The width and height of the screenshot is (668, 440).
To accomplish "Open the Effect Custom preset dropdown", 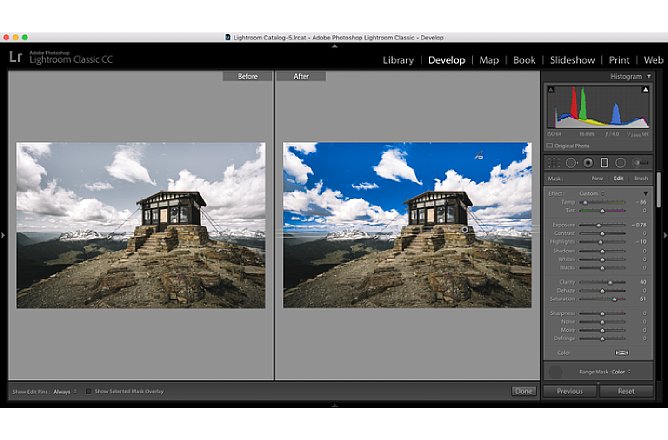I will pyautogui.click(x=591, y=193).
